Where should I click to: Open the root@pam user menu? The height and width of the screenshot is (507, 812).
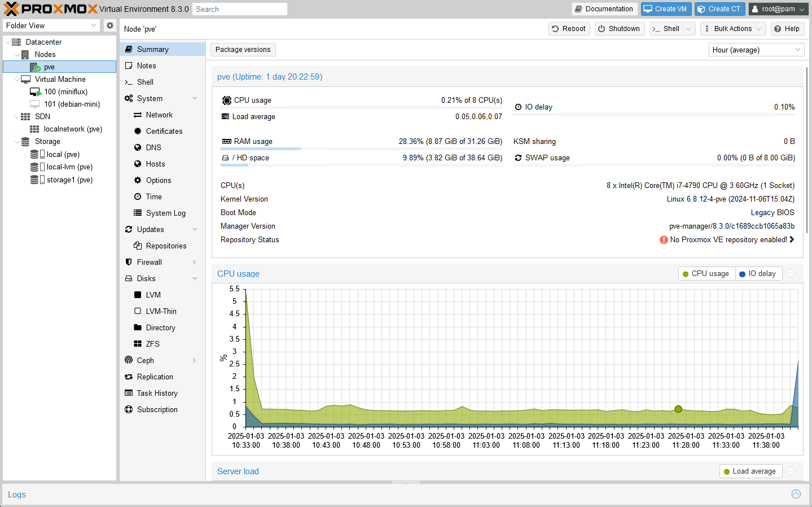click(x=778, y=9)
